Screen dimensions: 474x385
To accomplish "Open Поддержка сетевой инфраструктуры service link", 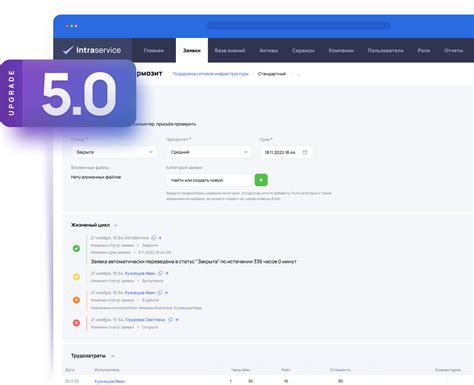I will point(210,74).
